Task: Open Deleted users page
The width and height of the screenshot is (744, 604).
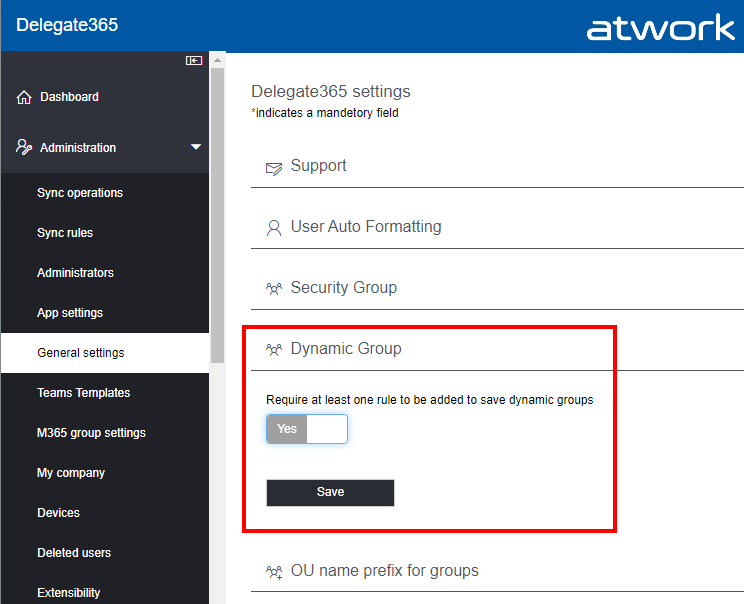Action: [x=74, y=553]
